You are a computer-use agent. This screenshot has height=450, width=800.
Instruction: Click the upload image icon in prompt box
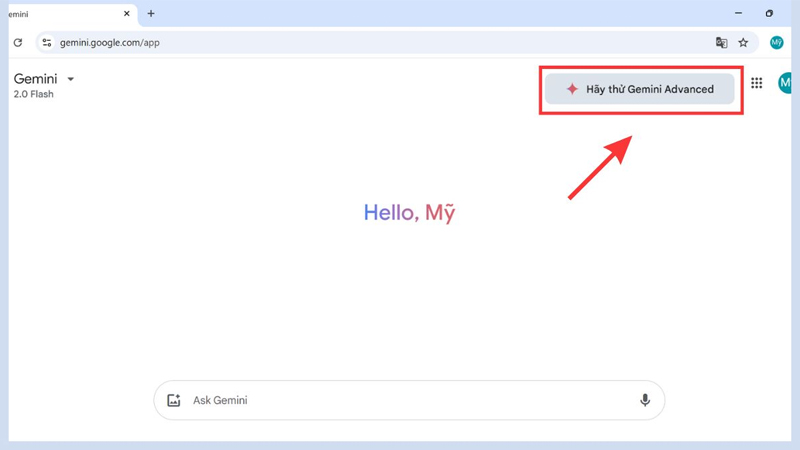(173, 400)
